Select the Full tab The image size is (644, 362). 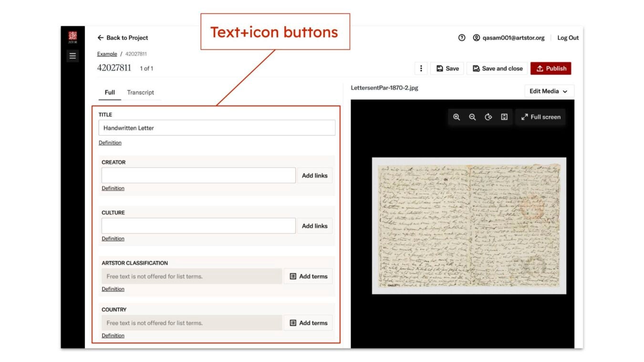tap(109, 92)
